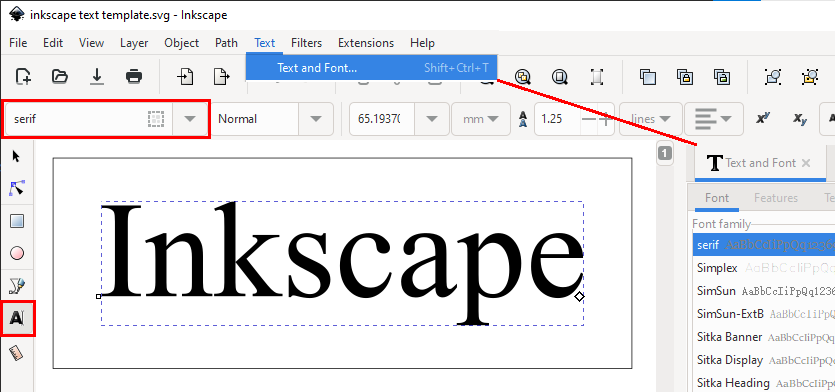
Task: Select the Measure ruler tool
Action: pos(17,353)
